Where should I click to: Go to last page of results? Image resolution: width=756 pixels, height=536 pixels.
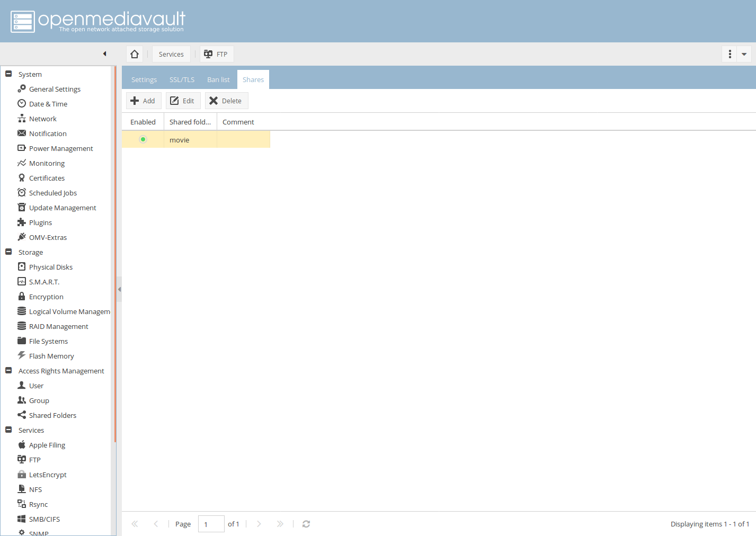280,524
